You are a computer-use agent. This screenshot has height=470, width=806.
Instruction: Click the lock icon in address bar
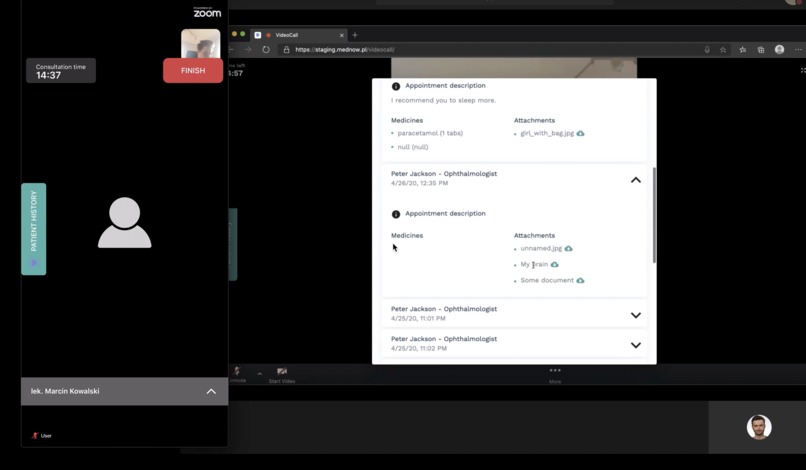(286, 50)
